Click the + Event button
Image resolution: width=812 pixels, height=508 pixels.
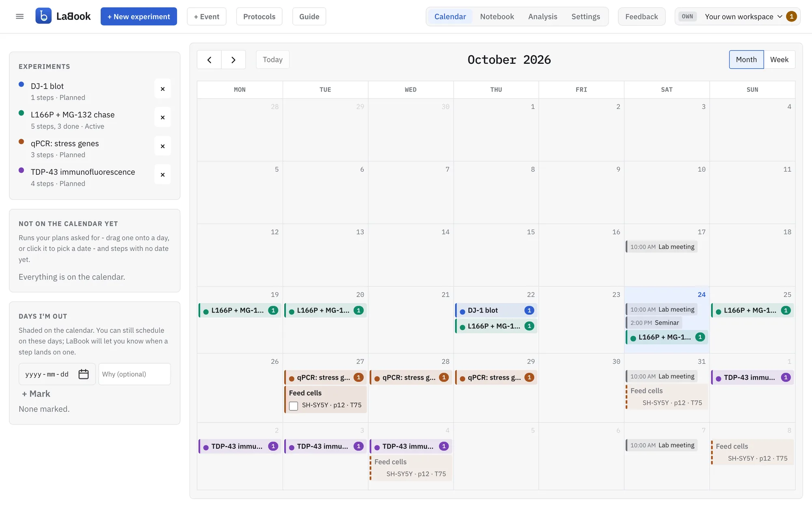click(206, 17)
